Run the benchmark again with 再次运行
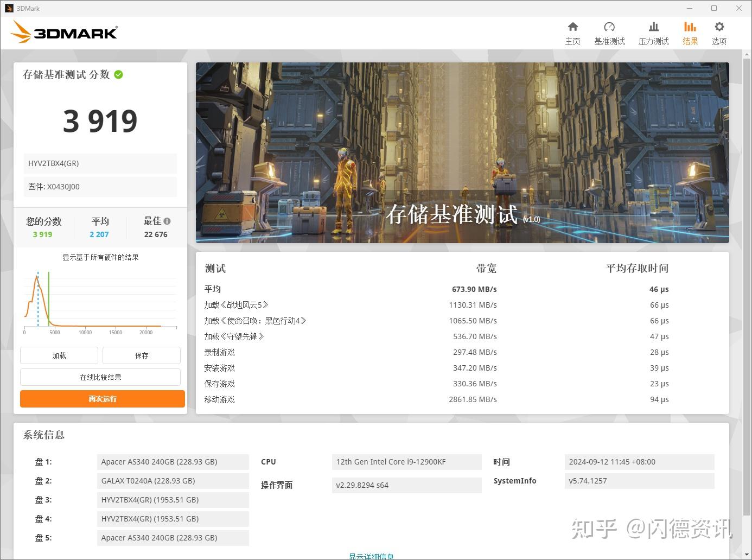The height and width of the screenshot is (560, 752). click(102, 399)
